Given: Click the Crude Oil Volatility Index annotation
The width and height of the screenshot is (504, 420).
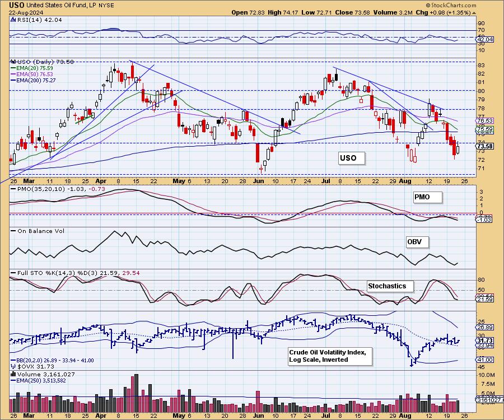Looking at the screenshot, I should (330, 356).
